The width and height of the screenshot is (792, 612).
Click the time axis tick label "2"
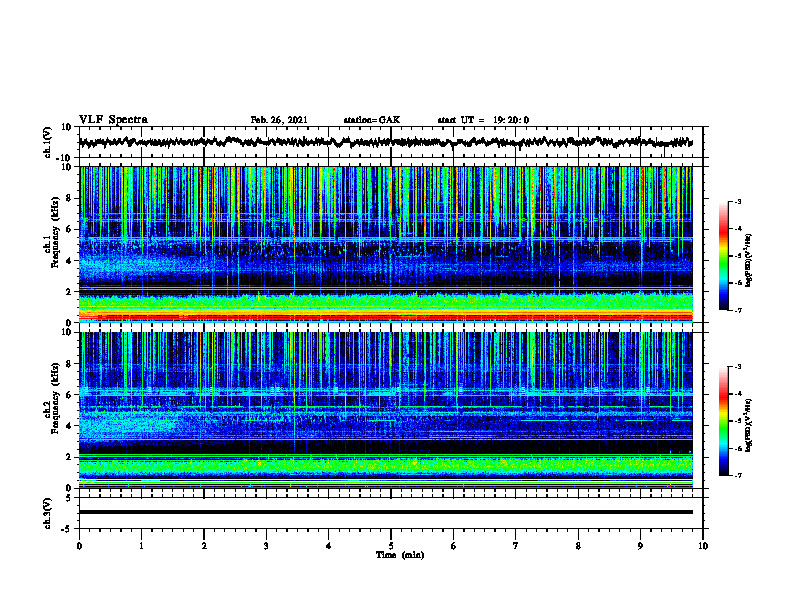point(204,546)
